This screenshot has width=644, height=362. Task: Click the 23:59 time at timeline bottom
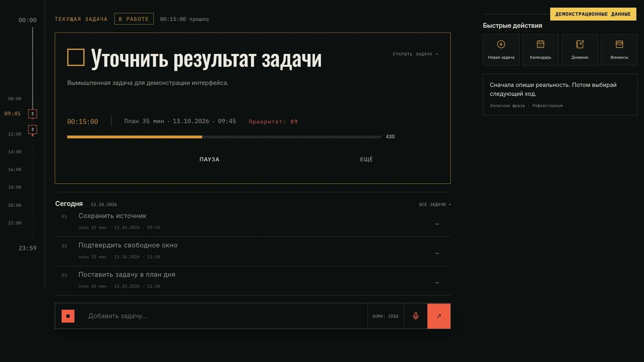(27, 248)
